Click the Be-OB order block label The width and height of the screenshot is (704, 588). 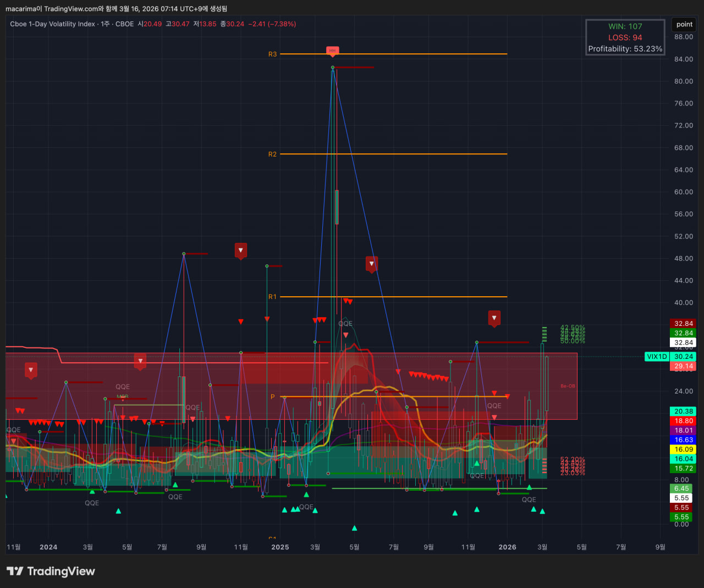568,386
